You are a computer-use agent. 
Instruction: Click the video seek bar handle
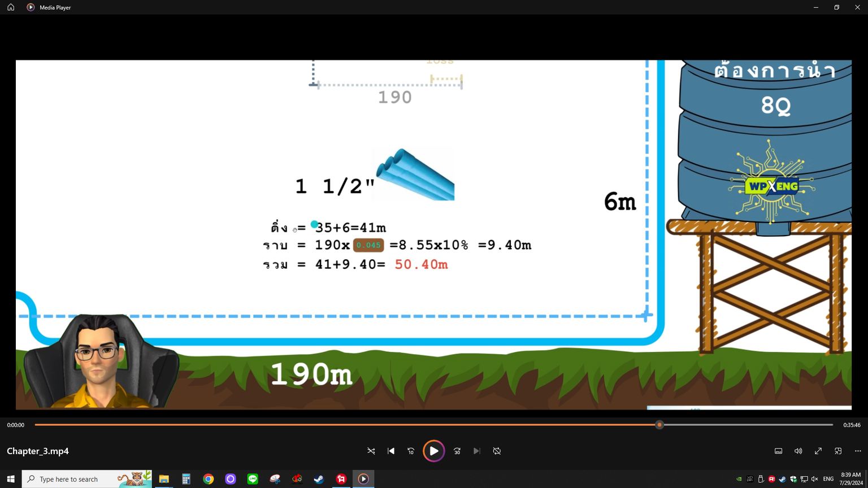coord(659,425)
